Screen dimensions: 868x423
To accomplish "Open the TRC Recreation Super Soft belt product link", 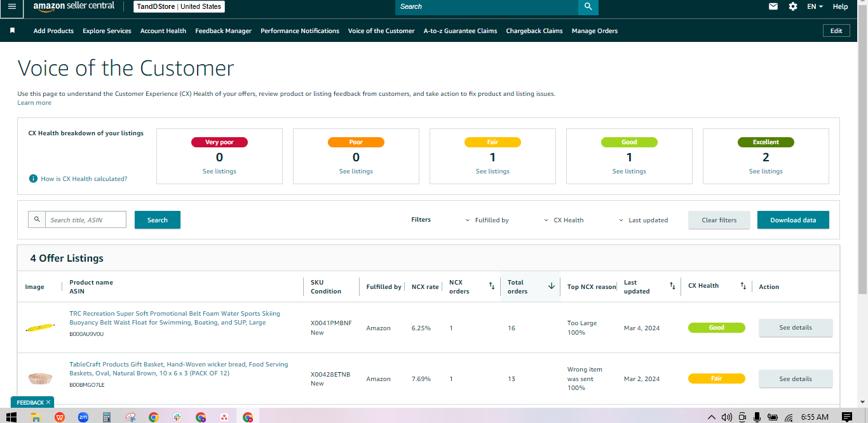I will (175, 318).
